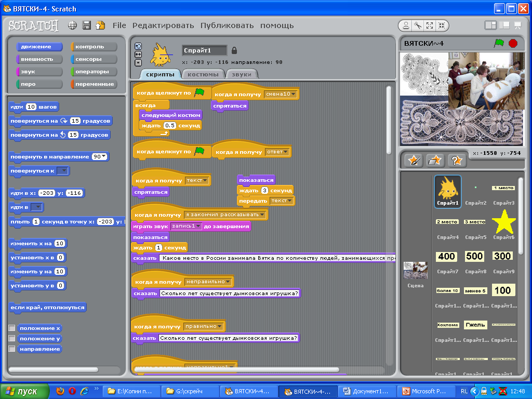This screenshot has height=399, width=532.
Task: Open dropdown in идти в block
Action: [x=36, y=207]
